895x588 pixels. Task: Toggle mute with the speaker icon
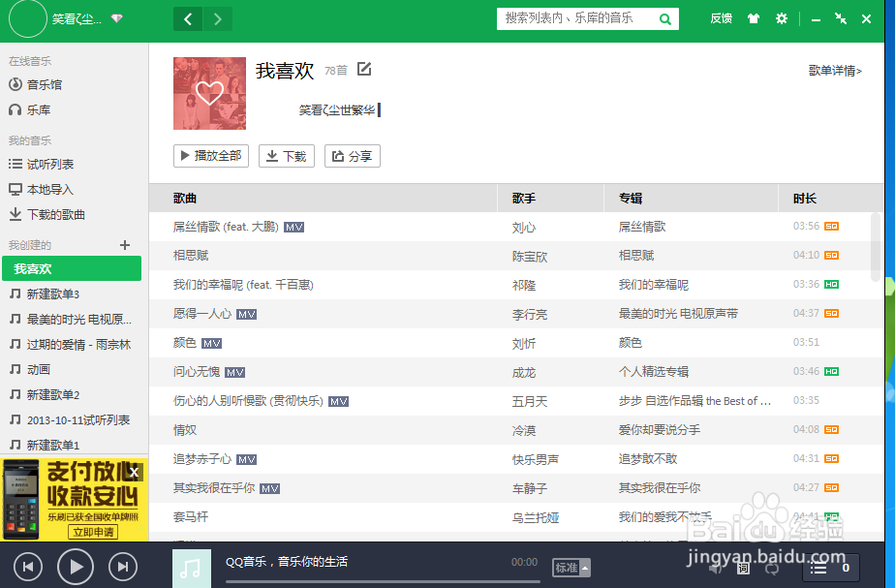(x=715, y=569)
